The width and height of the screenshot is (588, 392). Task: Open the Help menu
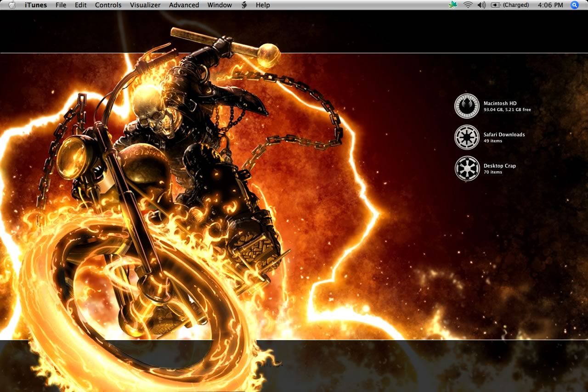pyautogui.click(x=263, y=5)
